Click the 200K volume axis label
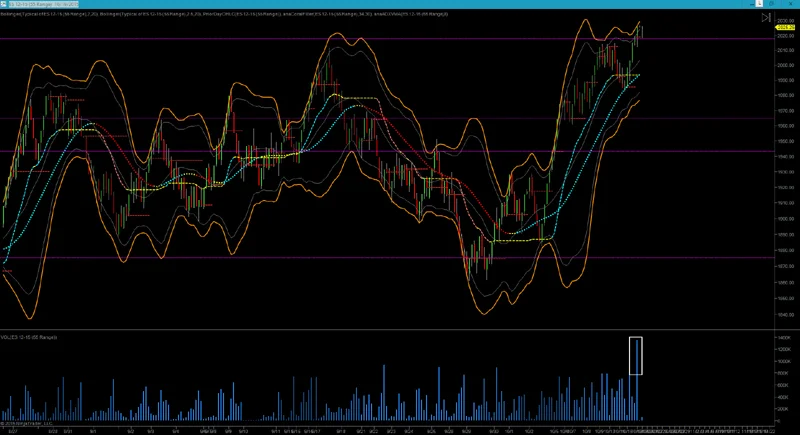 (784, 409)
